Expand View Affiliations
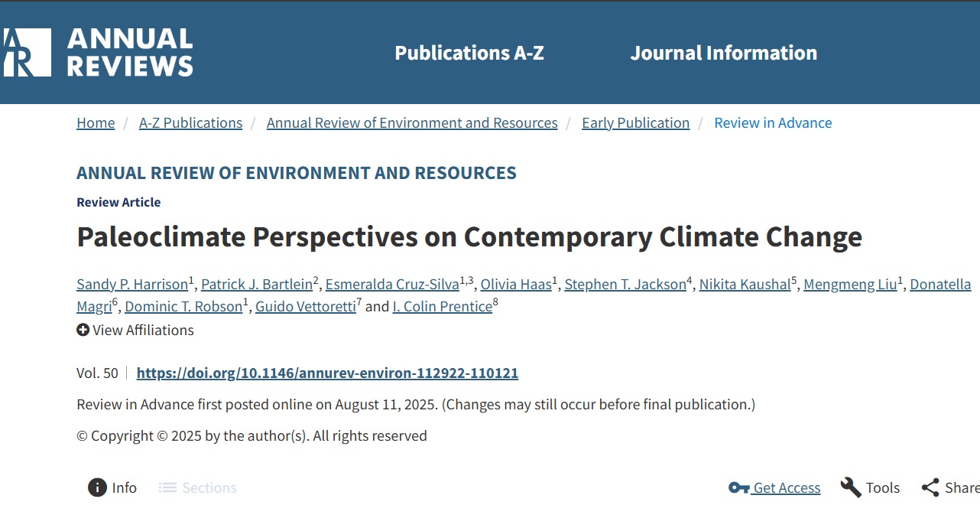Image resolution: width=980 pixels, height=505 pixels. [144, 330]
